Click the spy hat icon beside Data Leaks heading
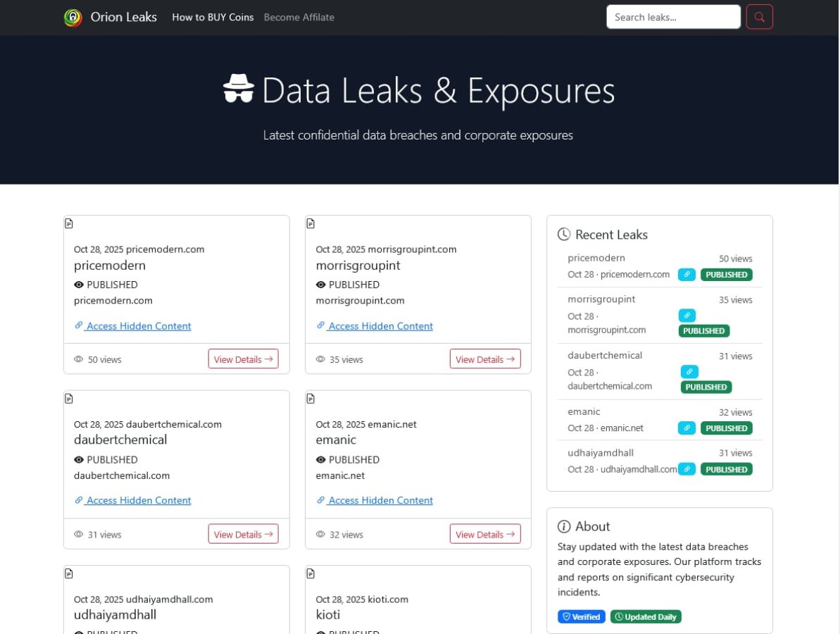Image resolution: width=840 pixels, height=634 pixels. coord(239,89)
